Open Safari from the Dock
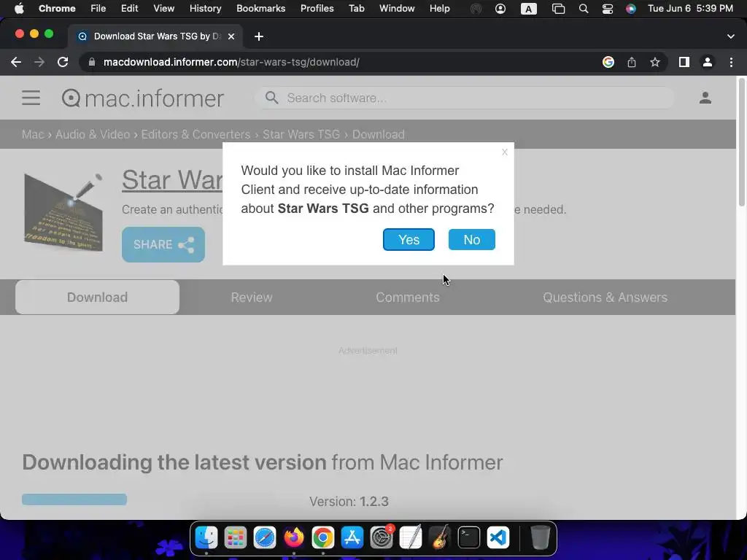The width and height of the screenshot is (747, 560). click(265, 537)
